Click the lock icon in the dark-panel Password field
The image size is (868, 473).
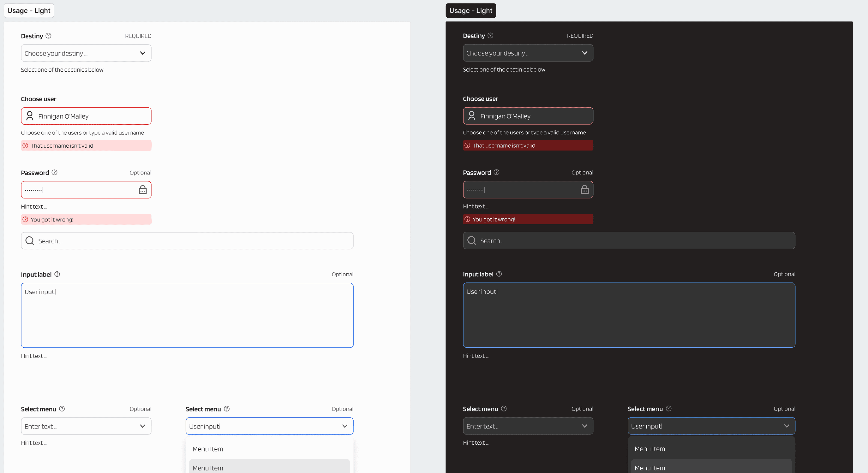584,189
